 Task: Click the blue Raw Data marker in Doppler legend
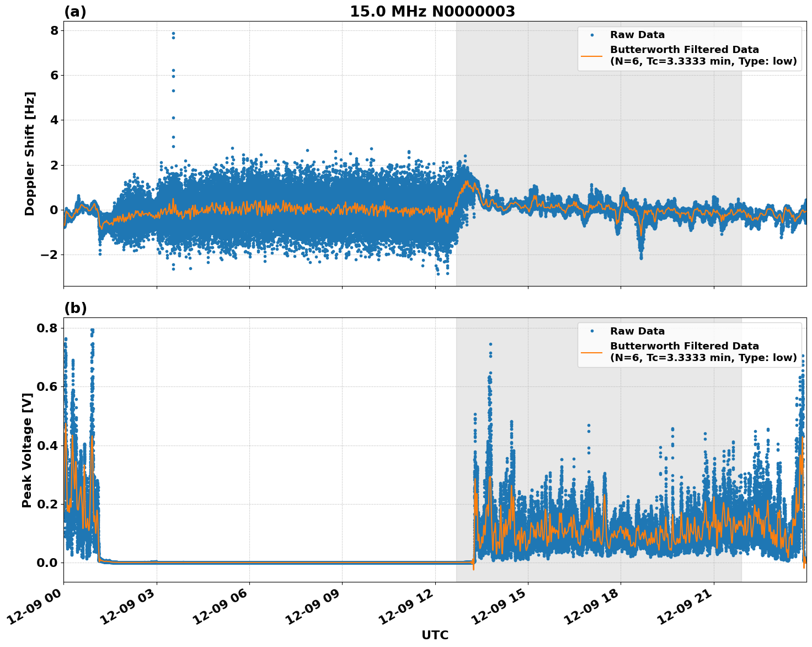click(x=592, y=35)
